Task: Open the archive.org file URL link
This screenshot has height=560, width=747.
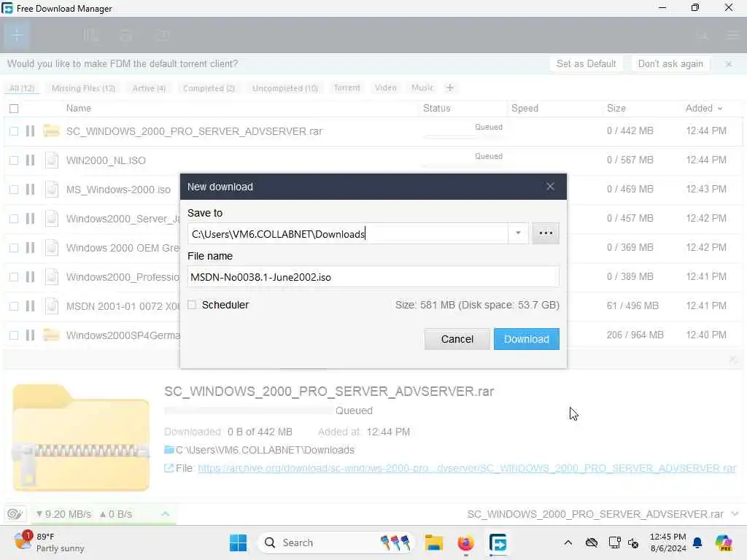Action: click(x=466, y=468)
